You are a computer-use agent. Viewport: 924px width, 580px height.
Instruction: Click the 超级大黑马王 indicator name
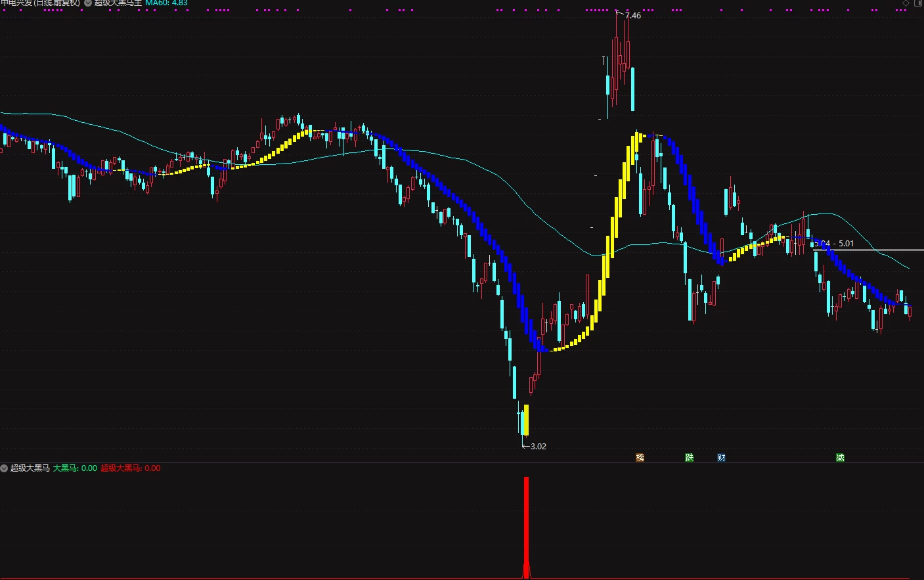118,3
